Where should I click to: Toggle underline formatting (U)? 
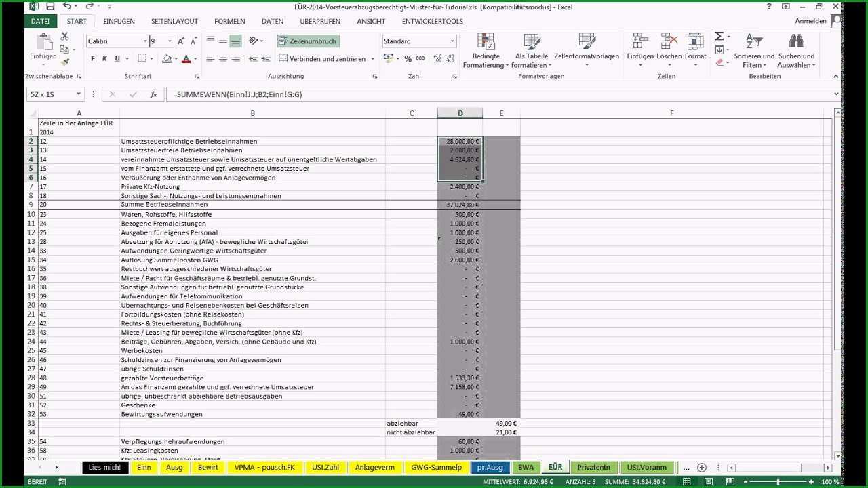[x=118, y=59]
